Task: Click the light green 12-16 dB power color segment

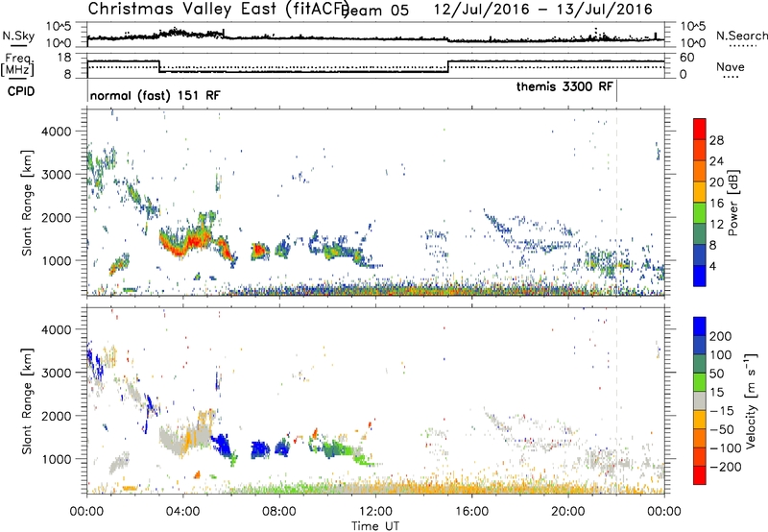Action: (x=700, y=212)
